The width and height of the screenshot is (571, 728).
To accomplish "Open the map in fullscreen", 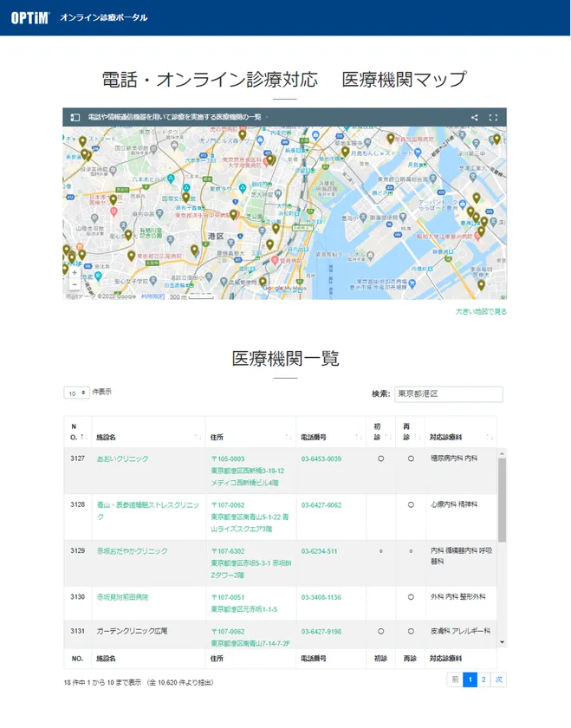I will (x=494, y=118).
